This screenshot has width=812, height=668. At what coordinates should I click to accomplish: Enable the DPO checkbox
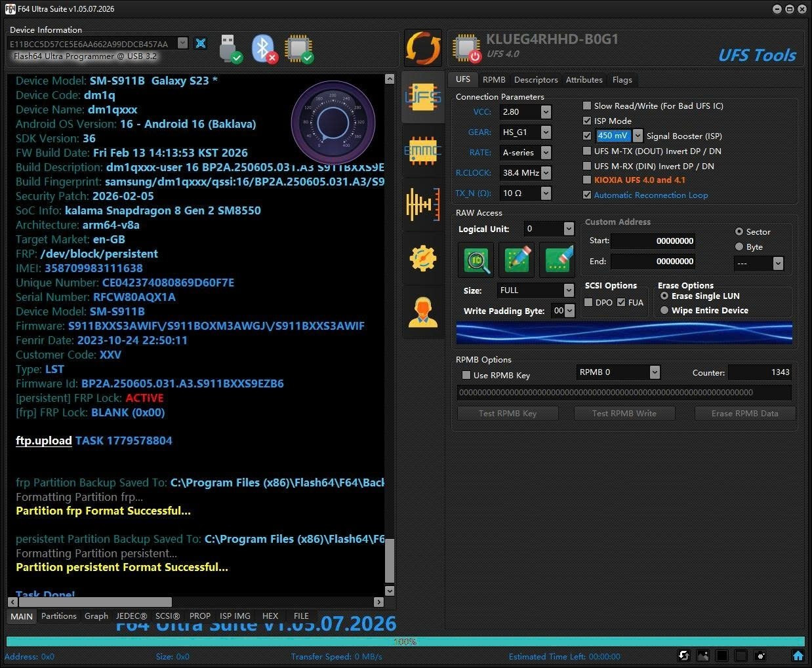[x=588, y=302]
